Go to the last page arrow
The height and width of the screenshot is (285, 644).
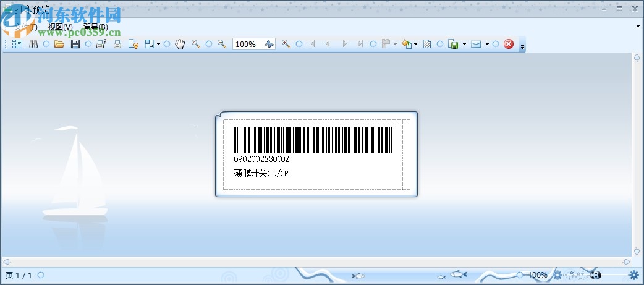coord(360,44)
